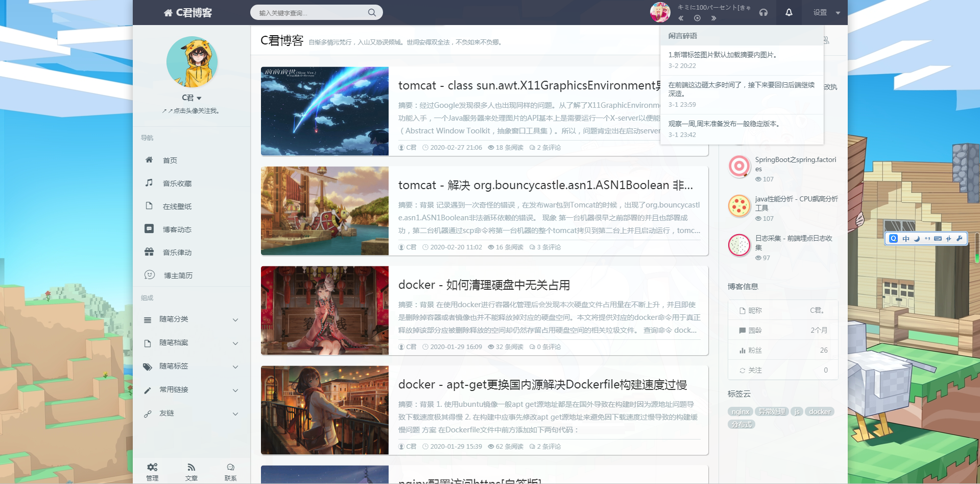Go to 首页 home in sidebar navigation
980x484 pixels.
[169, 160]
